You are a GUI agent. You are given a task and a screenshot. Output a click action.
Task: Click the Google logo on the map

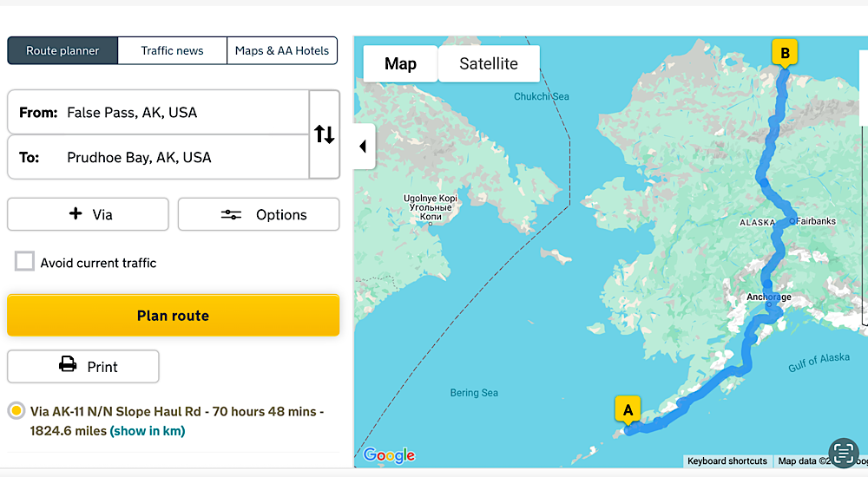[x=388, y=455]
